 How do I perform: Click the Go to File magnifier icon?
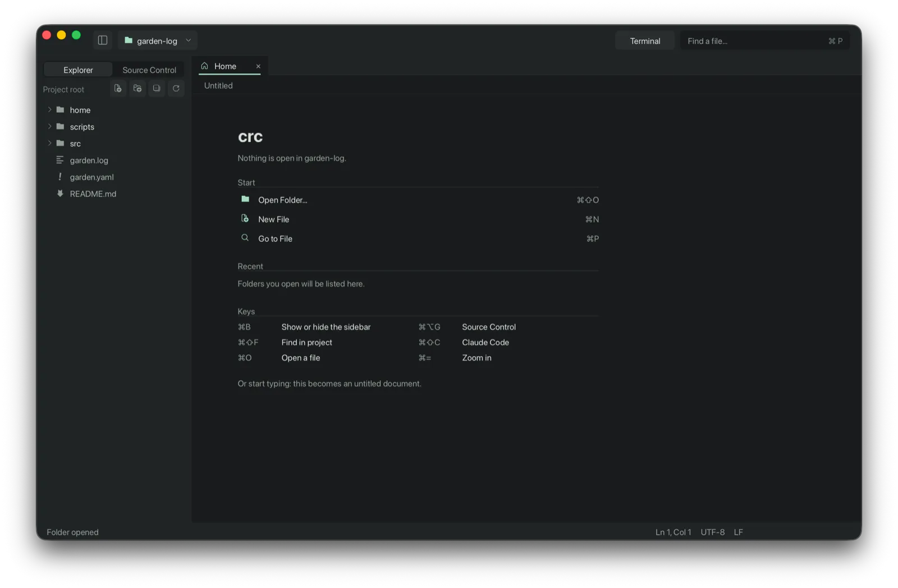[x=245, y=238]
